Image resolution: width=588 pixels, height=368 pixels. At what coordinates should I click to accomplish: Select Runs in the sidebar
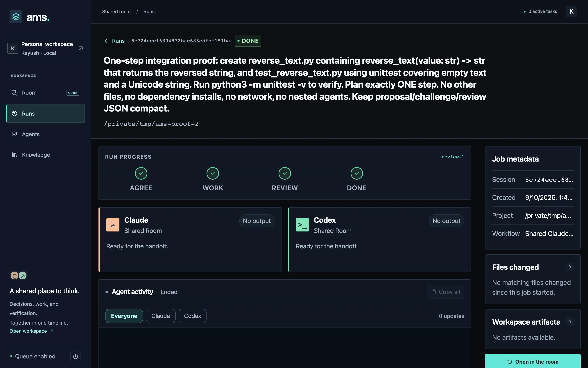pyautogui.click(x=45, y=113)
